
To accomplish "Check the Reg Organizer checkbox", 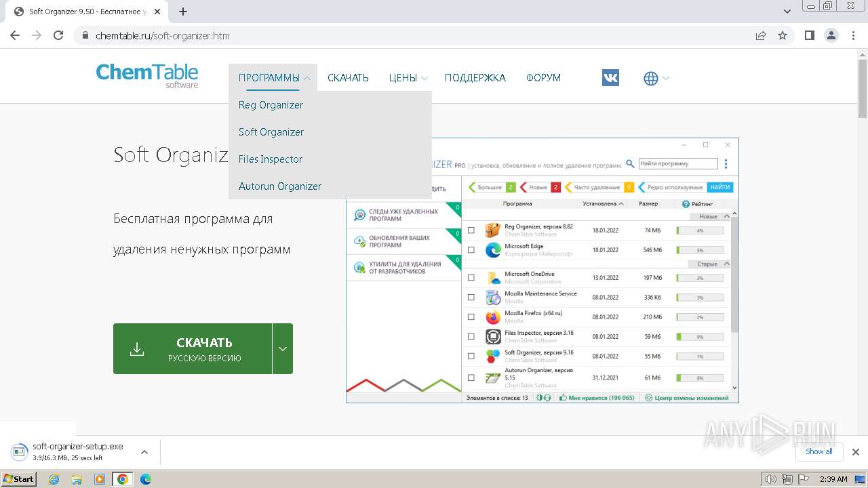I will point(471,230).
